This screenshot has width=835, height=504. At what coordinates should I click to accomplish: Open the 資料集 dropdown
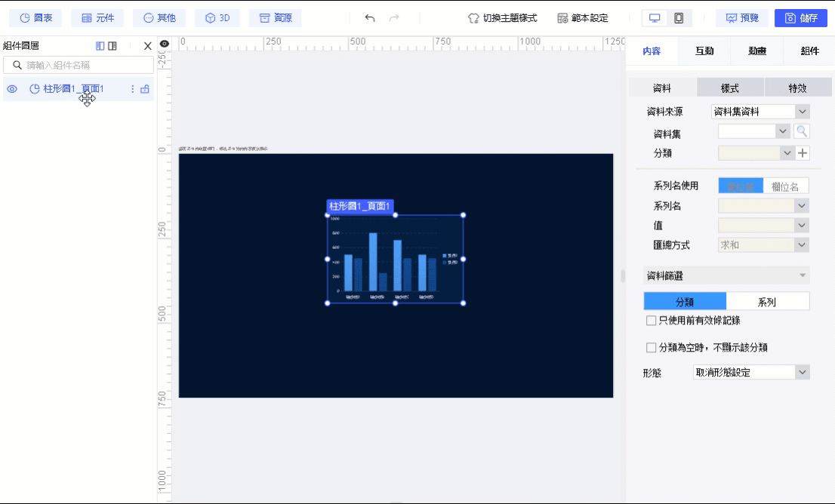[x=754, y=131]
